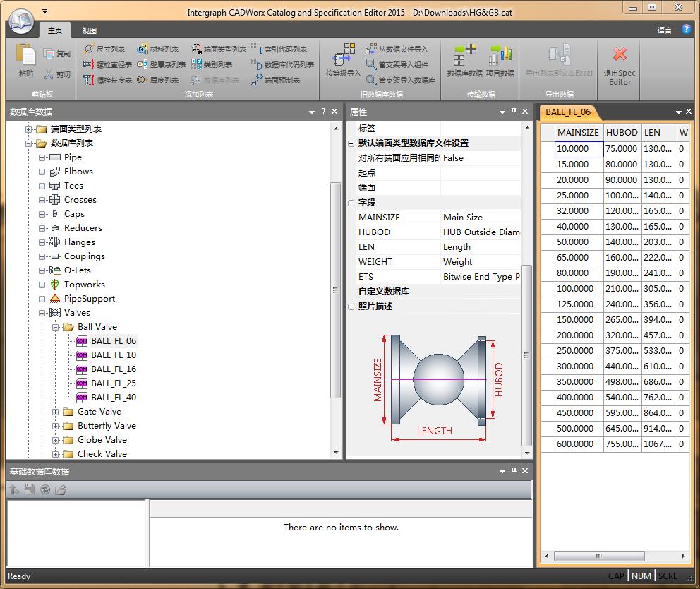Open the 语言 language menu
This screenshot has width=700, height=589.
(x=664, y=30)
